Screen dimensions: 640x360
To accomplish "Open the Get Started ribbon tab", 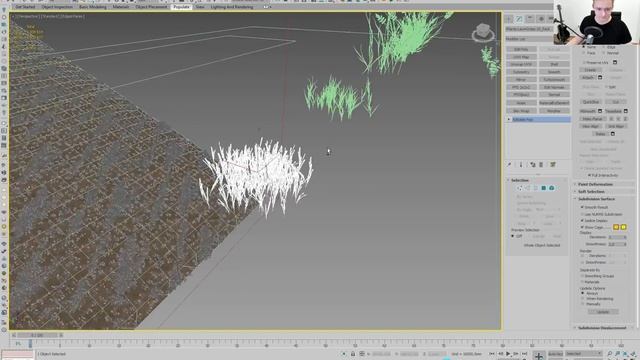I will coord(25,7).
